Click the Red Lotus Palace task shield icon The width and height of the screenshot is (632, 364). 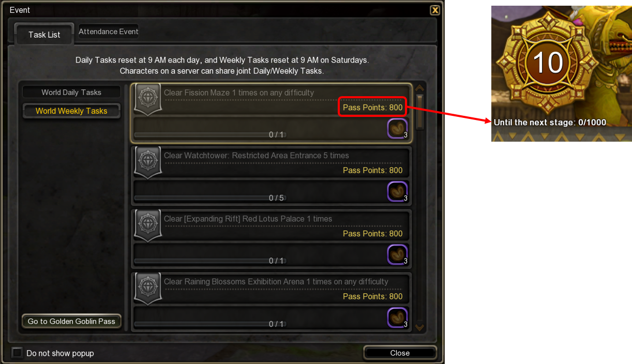147,226
